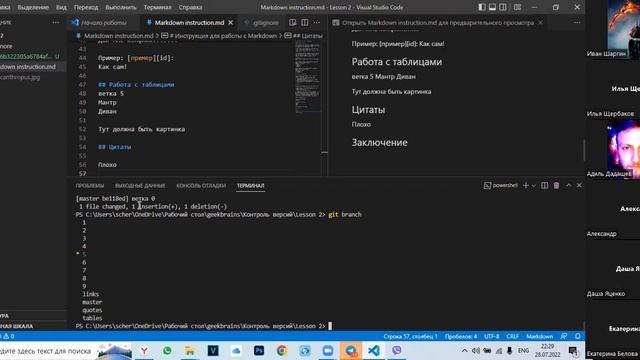Viewport: 640px width, 360px height.
Task: Click 'quotes' branch name in terminal
Action: 92,310
